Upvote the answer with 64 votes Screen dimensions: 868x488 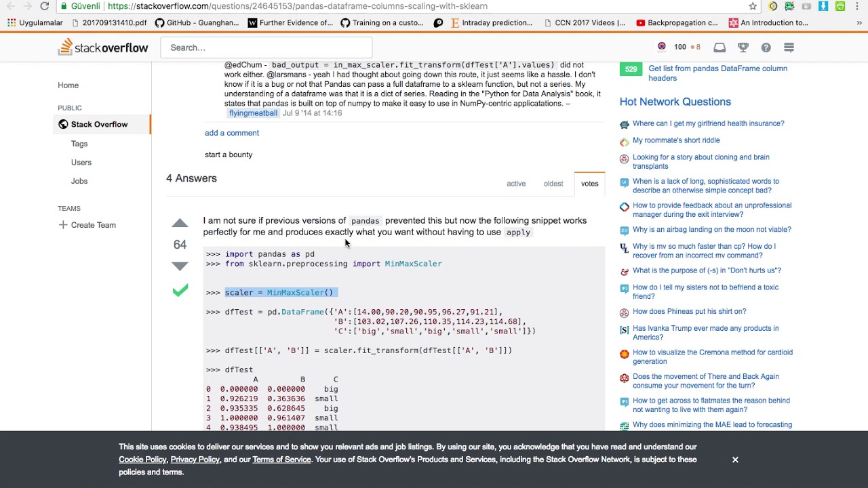point(180,223)
